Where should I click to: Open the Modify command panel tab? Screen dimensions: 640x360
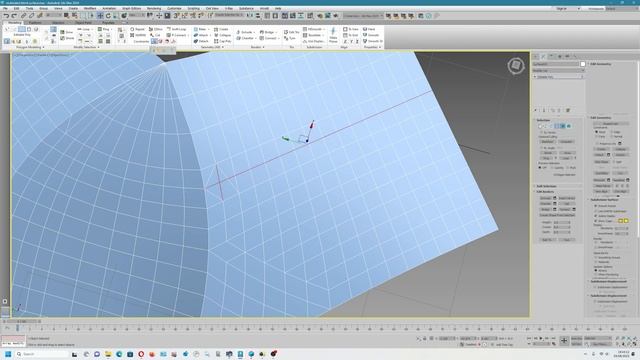click(x=544, y=56)
